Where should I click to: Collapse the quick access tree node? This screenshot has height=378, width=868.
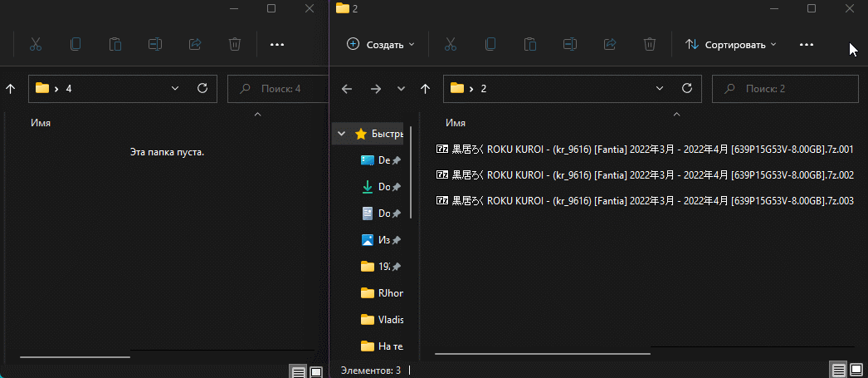tap(342, 134)
